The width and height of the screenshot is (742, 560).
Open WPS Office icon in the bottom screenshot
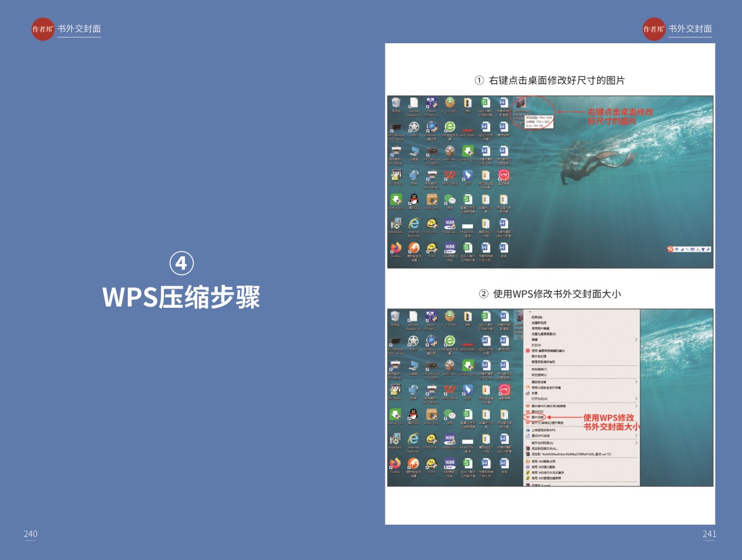coord(450,390)
